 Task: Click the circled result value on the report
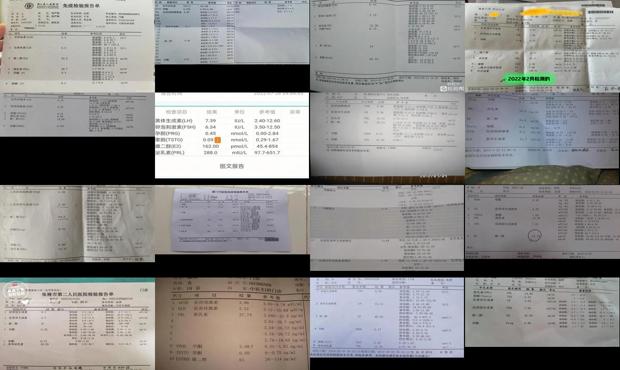(x=534, y=236)
